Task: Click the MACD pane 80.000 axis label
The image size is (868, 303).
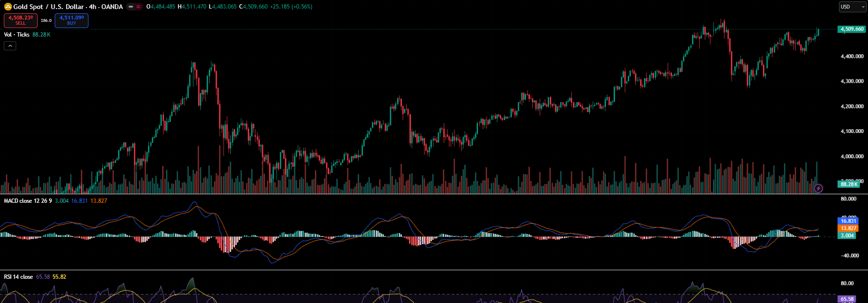Action: [x=848, y=199]
